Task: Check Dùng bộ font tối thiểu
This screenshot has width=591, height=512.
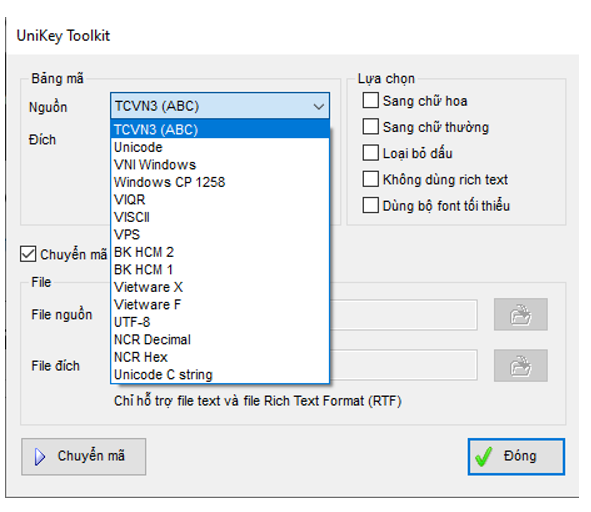Action: click(x=371, y=205)
